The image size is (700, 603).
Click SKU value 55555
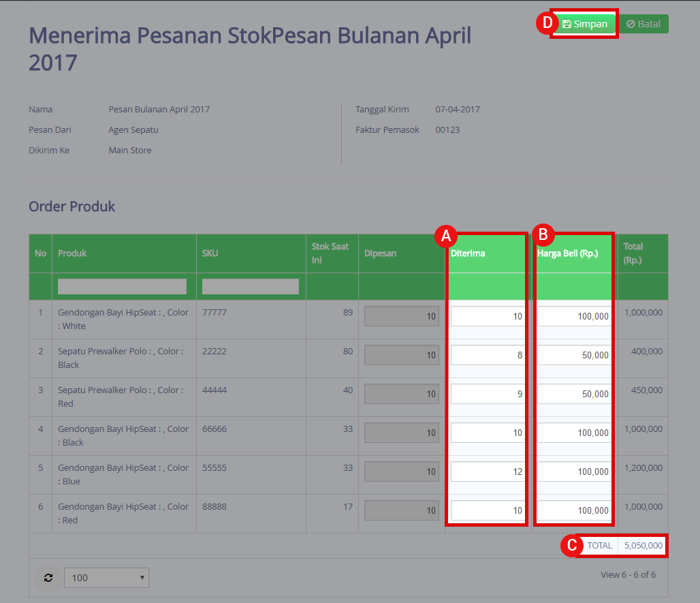pyautogui.click(x=214, y=467)
